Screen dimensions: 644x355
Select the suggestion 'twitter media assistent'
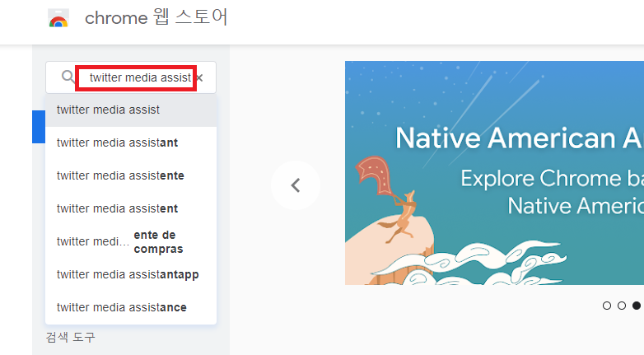pos(131,208)
